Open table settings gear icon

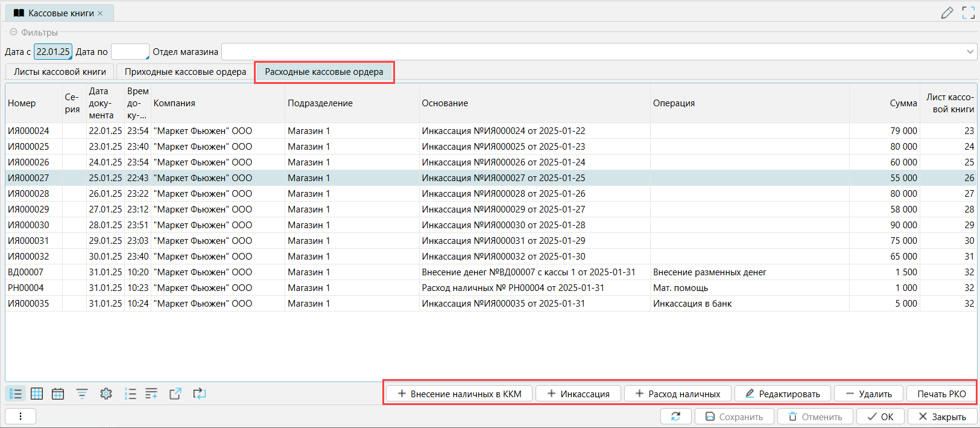[x=106, y=394]
